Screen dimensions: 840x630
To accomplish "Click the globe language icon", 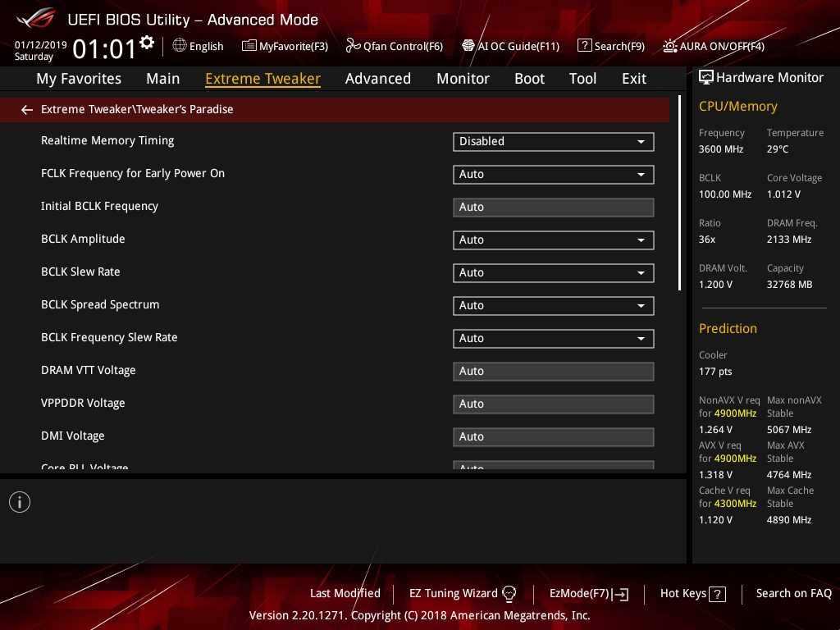I will tap(180, 46).
